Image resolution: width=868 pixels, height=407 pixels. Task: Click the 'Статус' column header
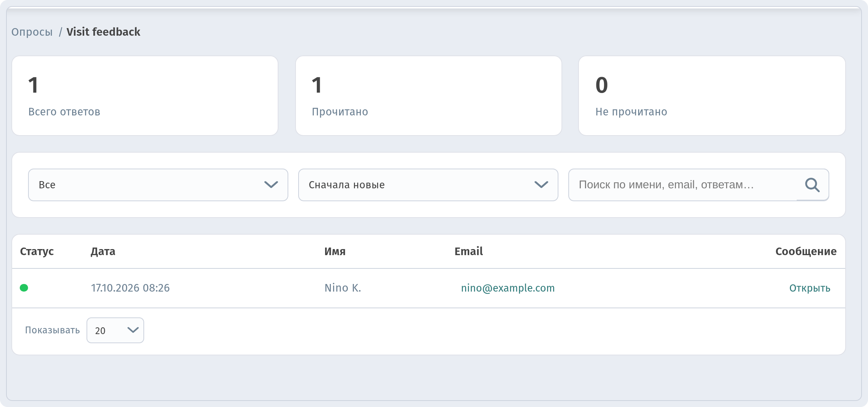[37, 251]
